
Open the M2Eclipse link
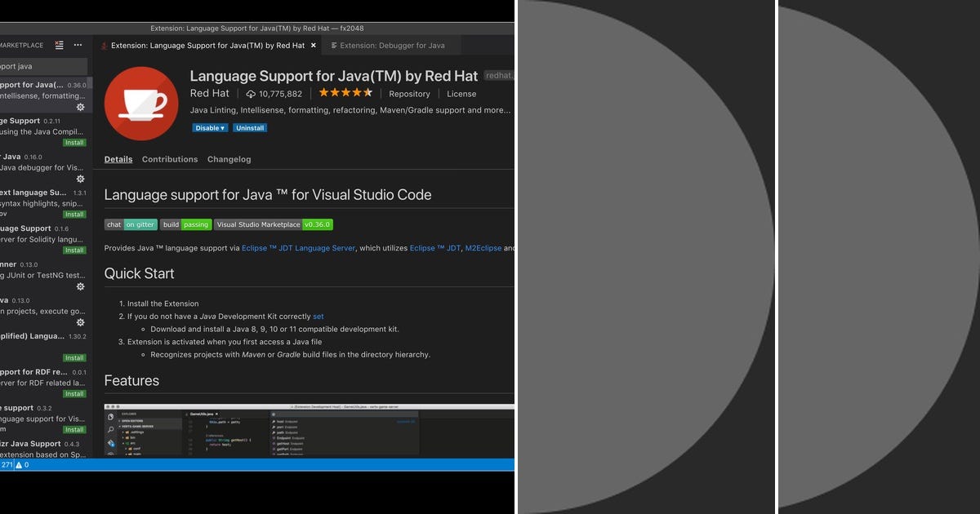pyautogui.click(x=483, y=248)
